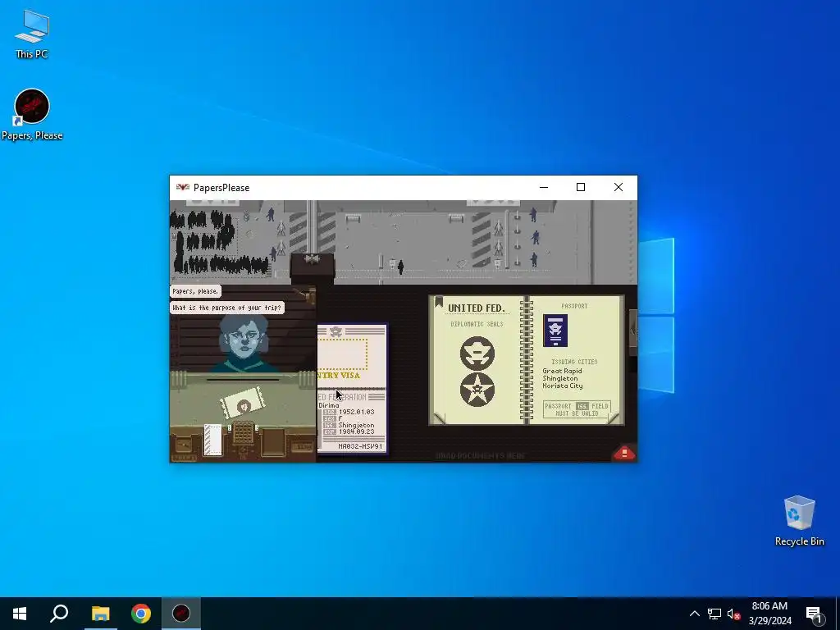Select 'Shingleton' in rulebook issuing cities
The width and height of the screenshot is (840, 630).
tap(559, 378)
